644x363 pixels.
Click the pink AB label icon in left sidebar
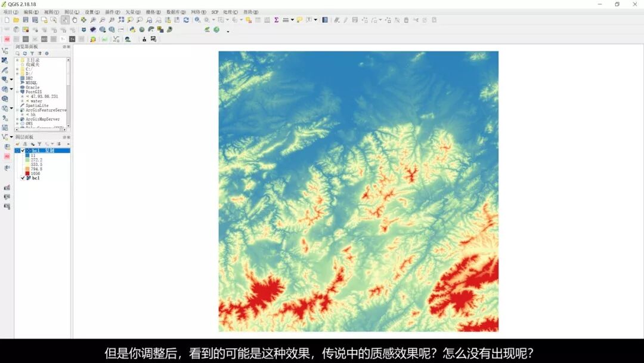[x=7, y=156]
